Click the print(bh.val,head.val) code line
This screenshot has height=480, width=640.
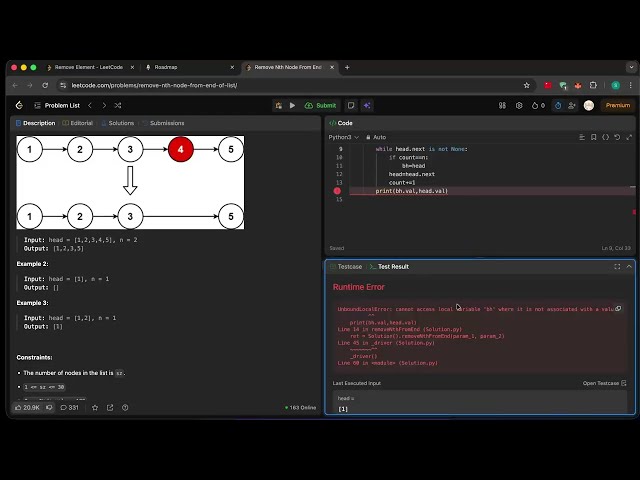[x=411, y=191]
